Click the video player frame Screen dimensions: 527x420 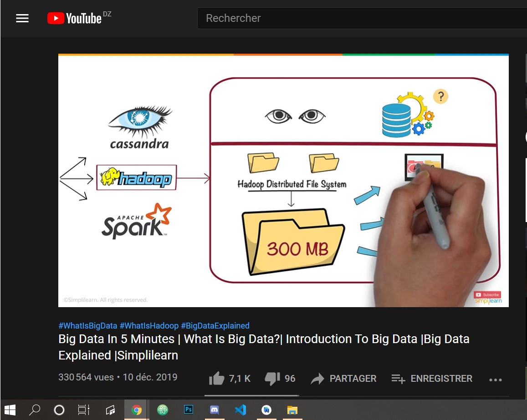(x=283, y=181)
